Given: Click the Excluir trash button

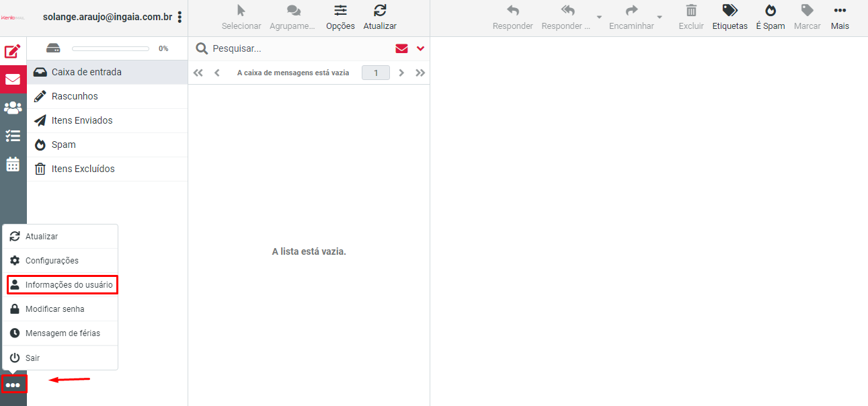Looking at the screenshot, I should coord(691,17).
